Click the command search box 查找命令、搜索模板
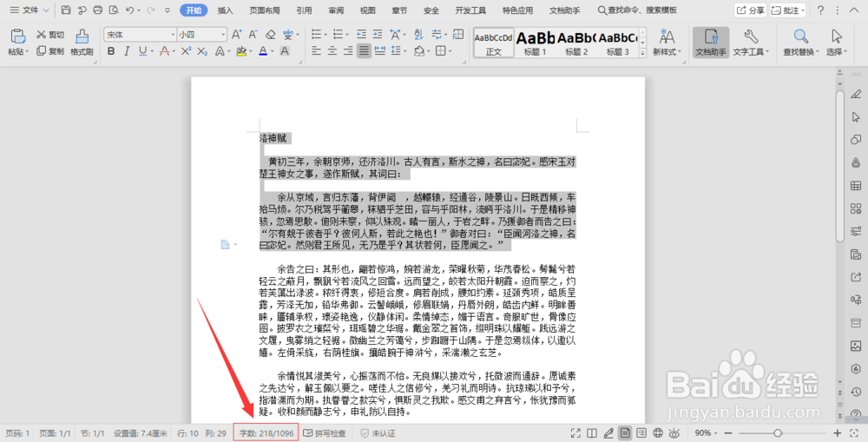Image resolution: width=868 pixels, height=442 pixels. [x=637, y=10]
